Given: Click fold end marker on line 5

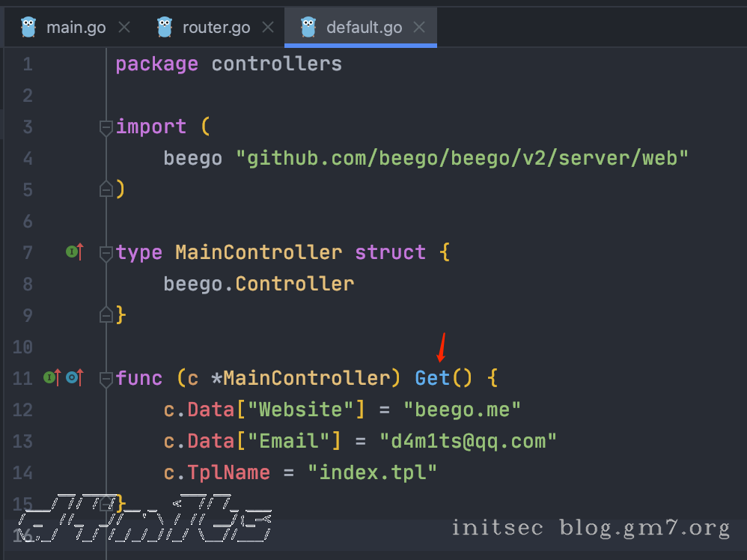Looking at the screenshot, I should (x=106, y=189).
